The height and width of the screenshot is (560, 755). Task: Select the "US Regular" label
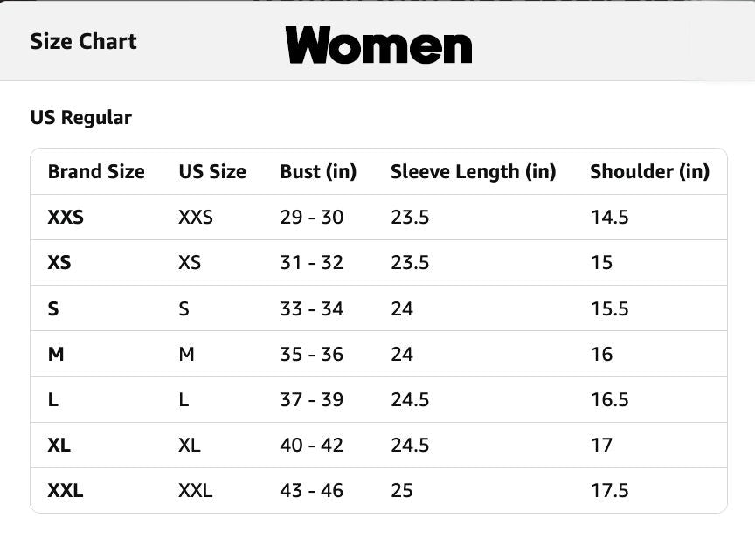click(x=80, y=118)
